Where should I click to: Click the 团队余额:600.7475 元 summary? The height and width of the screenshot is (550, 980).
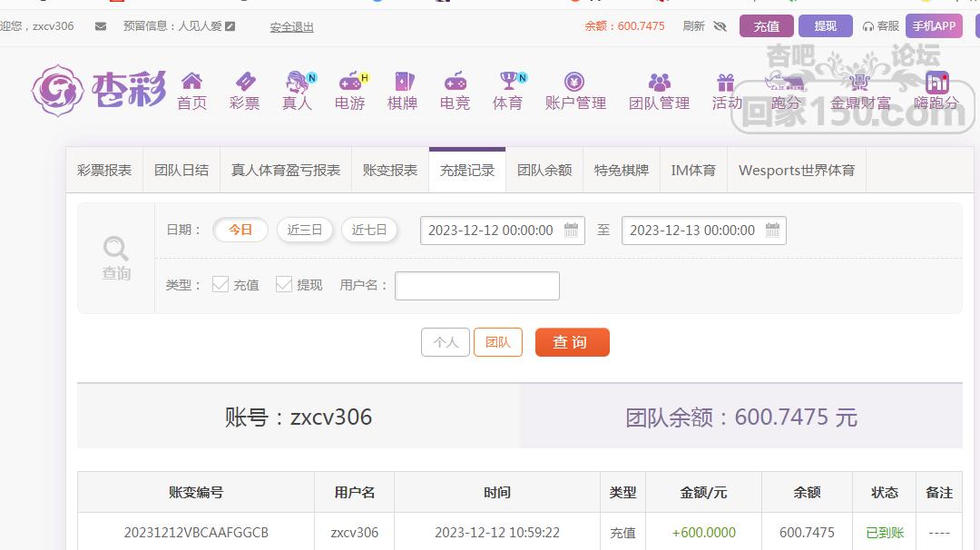[x=741, y=417]
